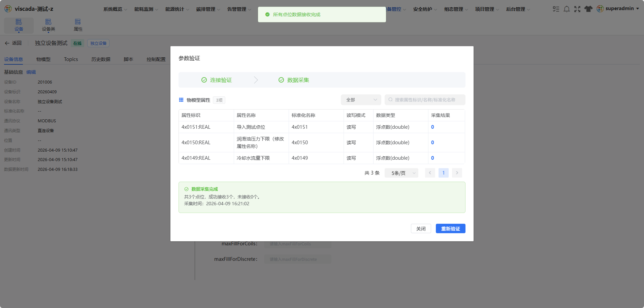
Task: Focus the maxFillForCoils input field
Action: 298,244
